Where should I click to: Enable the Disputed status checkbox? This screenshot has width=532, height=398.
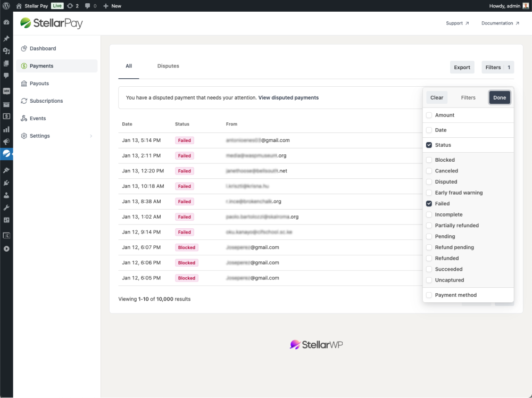click(x=429, y=182)
